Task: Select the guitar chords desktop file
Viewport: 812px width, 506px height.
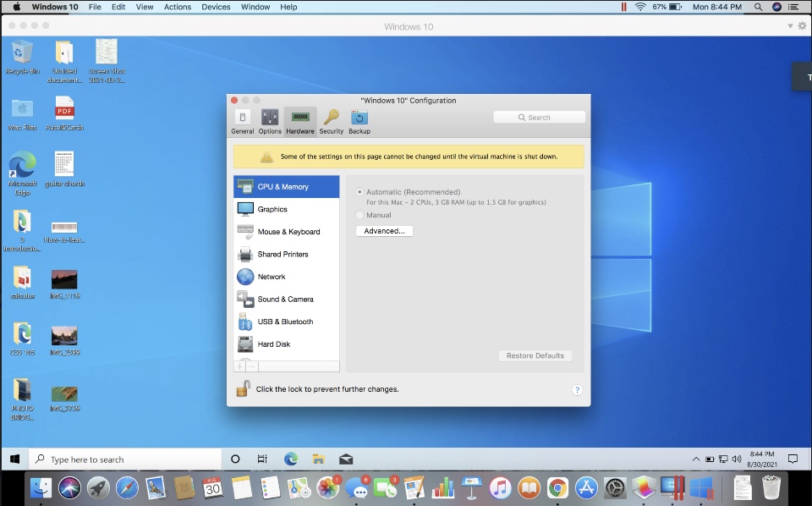Action: 65,169
